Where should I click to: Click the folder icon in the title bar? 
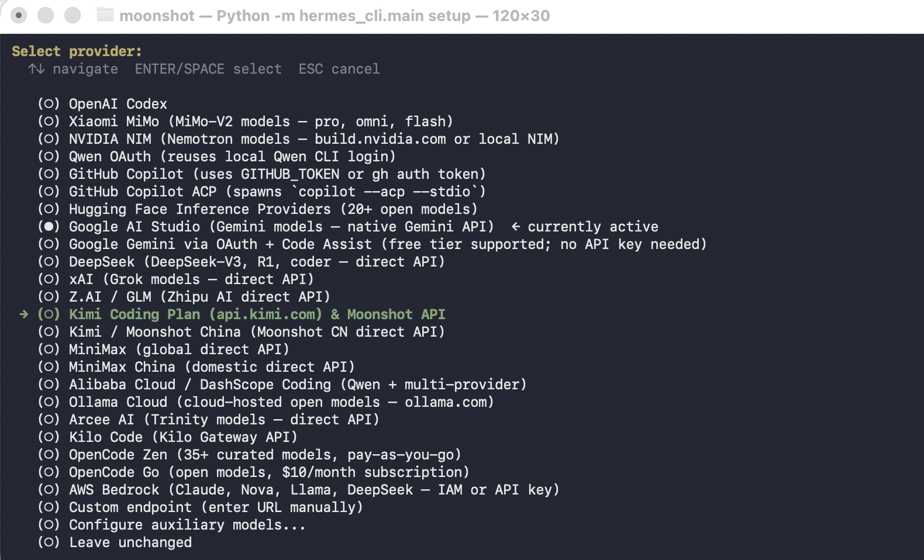point(105,15)
